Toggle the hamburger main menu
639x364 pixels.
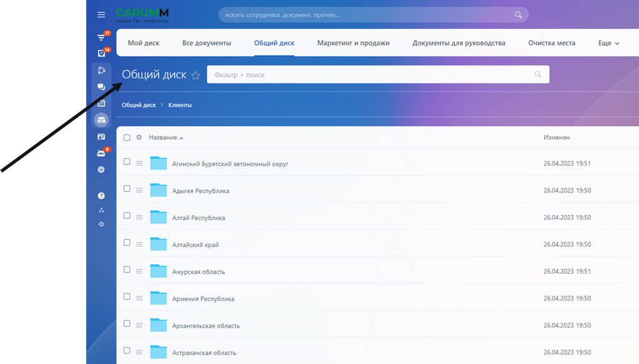pos(101,15)
